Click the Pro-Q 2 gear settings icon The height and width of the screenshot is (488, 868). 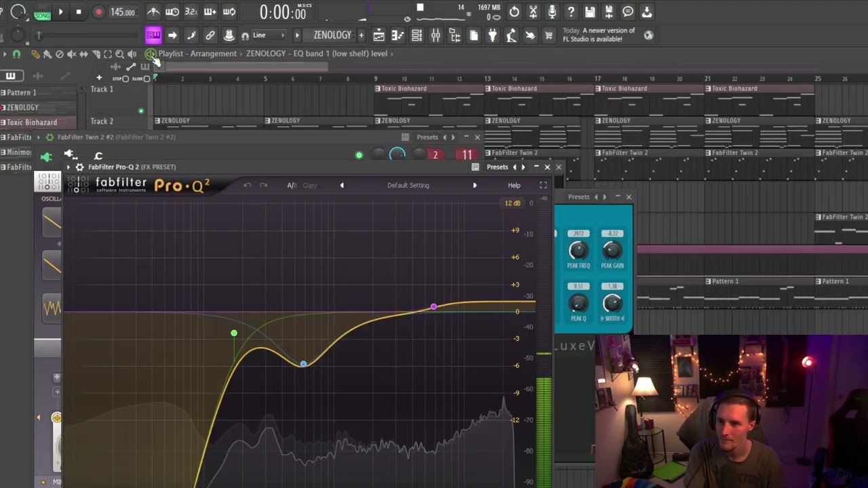pos(79,167)
